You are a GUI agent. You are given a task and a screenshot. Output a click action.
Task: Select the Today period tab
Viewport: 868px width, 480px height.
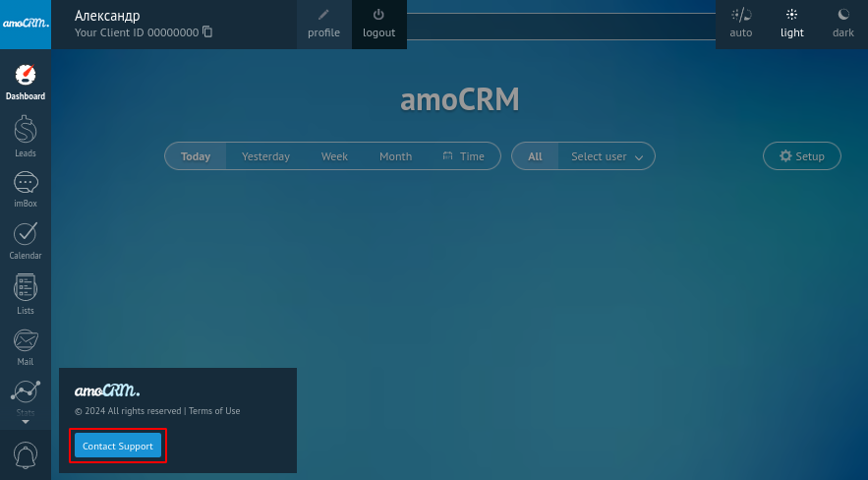(x=196, y=156)
